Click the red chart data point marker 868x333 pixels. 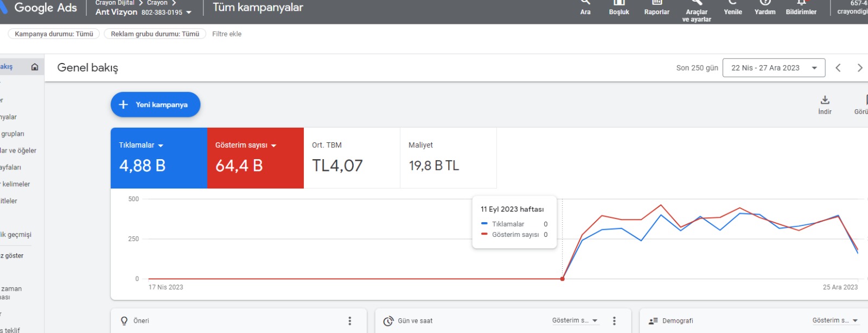(x=563, y=279)
